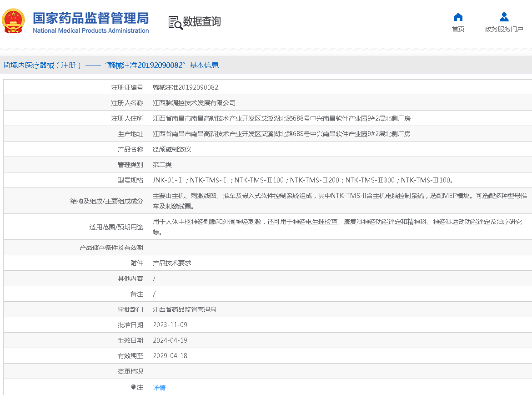Click the house-shaped home icon
Viewport: 532px width, 395px height.
click(458, 17)
